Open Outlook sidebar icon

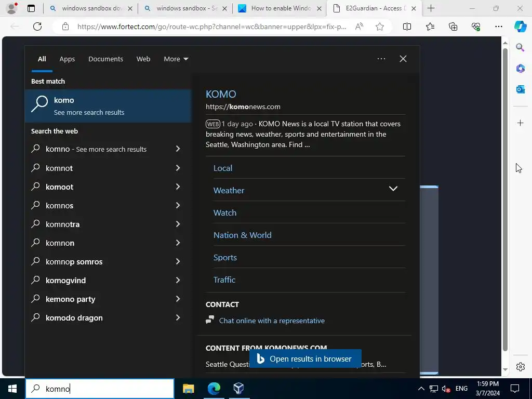coord(520,89)
